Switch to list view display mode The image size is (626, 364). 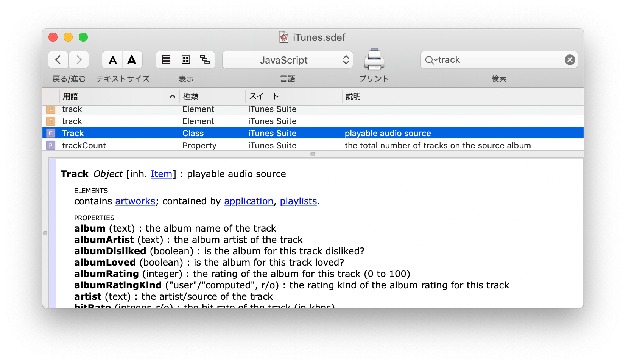166,60
